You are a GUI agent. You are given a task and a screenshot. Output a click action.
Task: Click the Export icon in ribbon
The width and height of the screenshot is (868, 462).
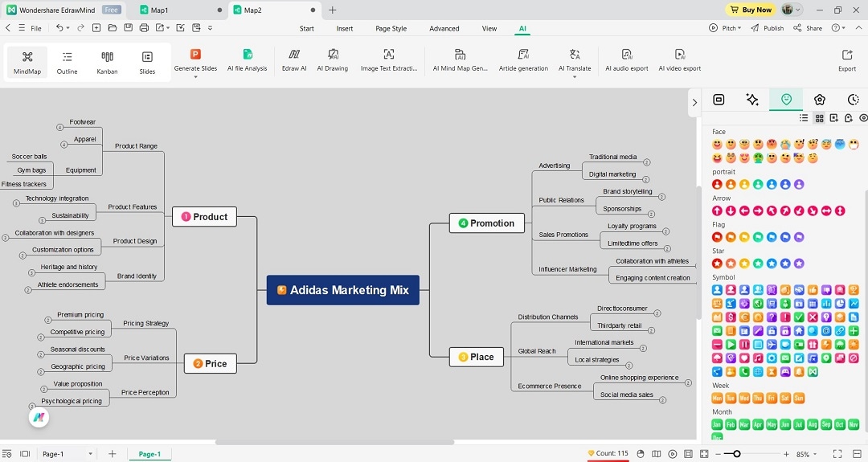coord(847,60)
